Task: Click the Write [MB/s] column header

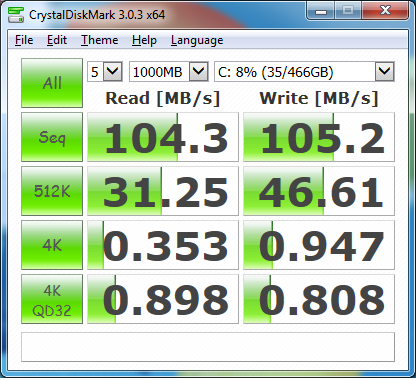Action: (x=319, y=99)
